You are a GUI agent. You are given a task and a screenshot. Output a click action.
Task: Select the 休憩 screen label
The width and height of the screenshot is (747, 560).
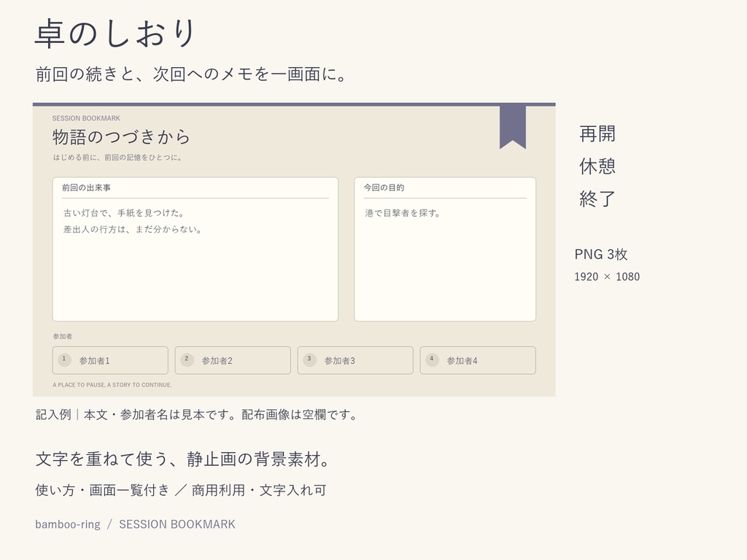point(597,166)
